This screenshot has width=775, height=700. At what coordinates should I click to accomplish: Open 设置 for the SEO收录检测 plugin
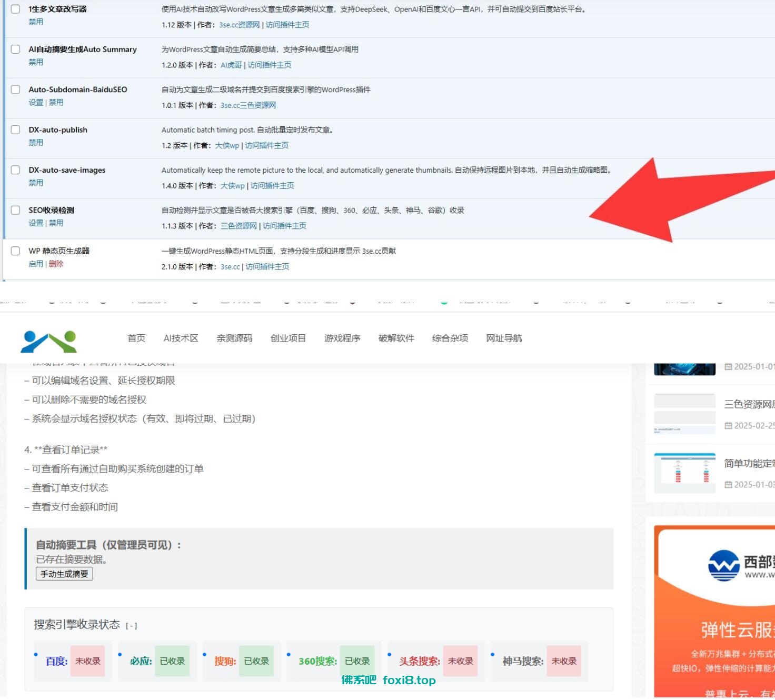point(36,223)
